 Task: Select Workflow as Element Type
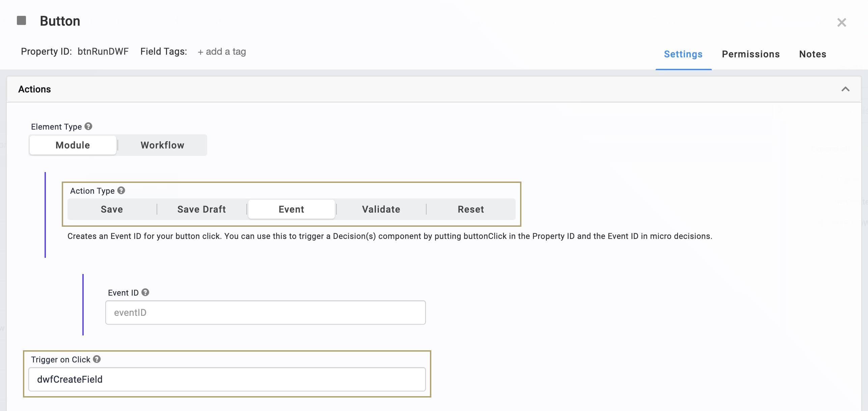click(x=162, y=145)
